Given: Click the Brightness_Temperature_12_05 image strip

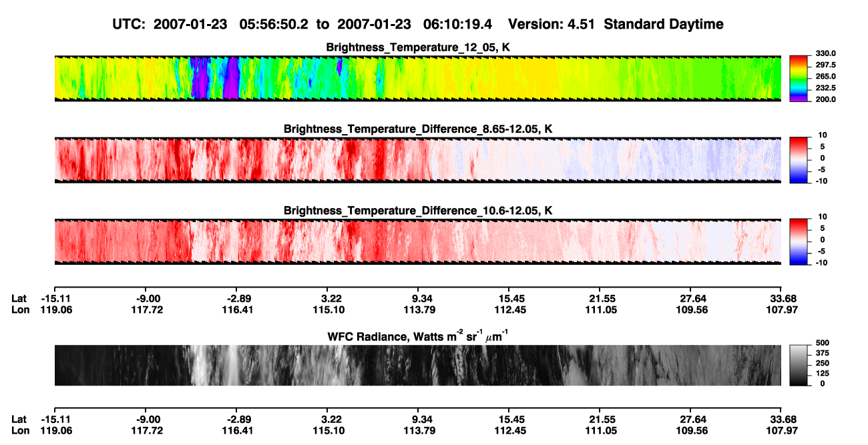Looking at the screenshot, I should pyautogui.click(x=418, y=78).
